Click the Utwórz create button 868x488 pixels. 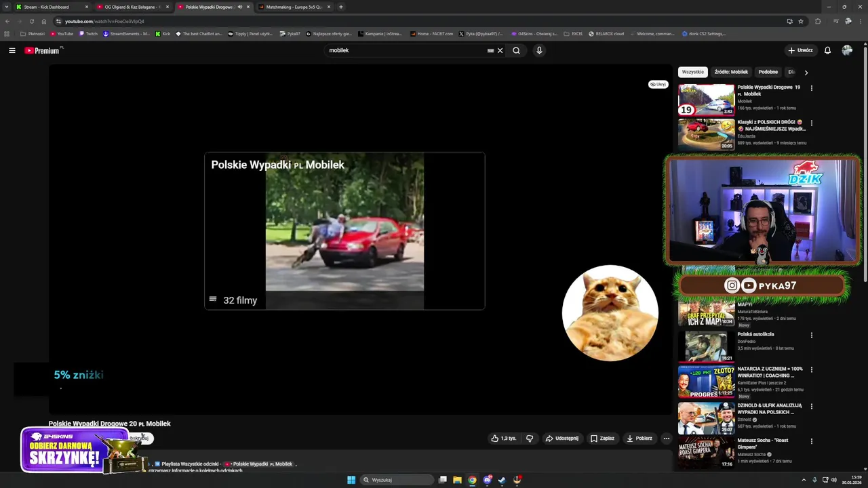[x=800, y=50]
